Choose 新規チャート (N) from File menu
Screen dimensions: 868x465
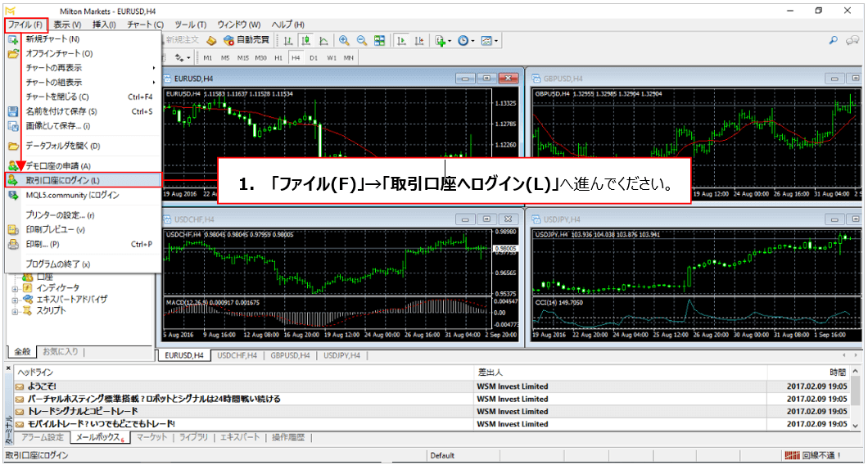[83, 39]
